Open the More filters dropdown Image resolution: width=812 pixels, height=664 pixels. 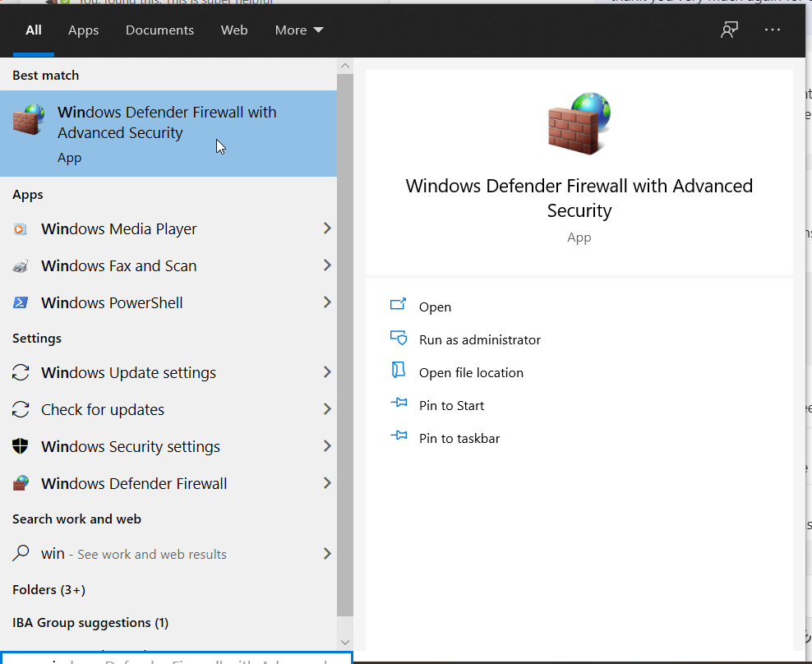[299, 30]
